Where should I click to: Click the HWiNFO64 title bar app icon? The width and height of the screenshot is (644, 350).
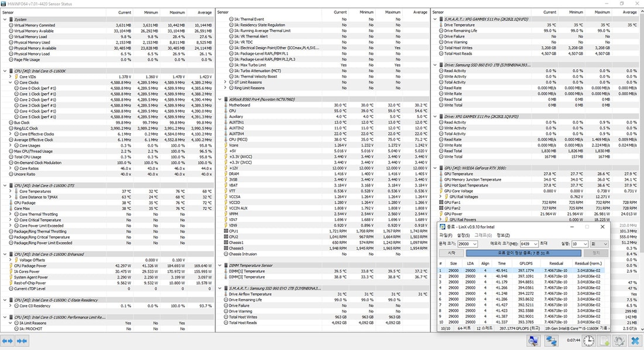[4, 4]
